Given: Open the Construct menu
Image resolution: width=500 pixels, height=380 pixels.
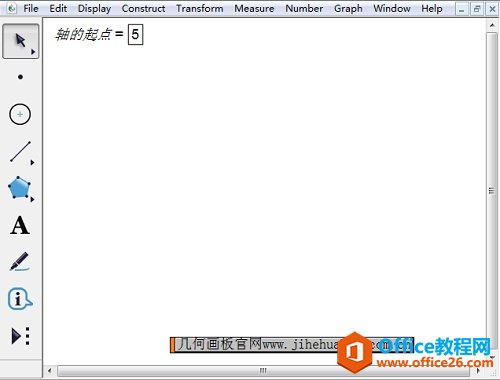Looking at the screenshot, I should (x=143, y=8).
